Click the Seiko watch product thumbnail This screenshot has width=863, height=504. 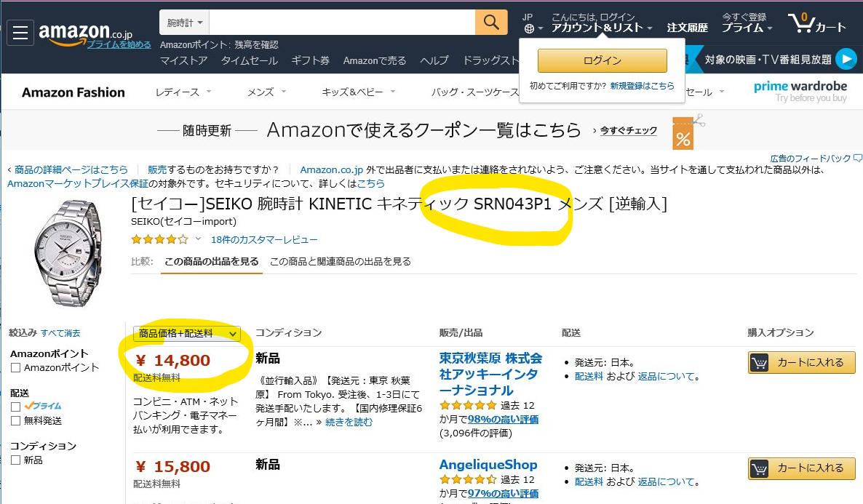[68, 252]
